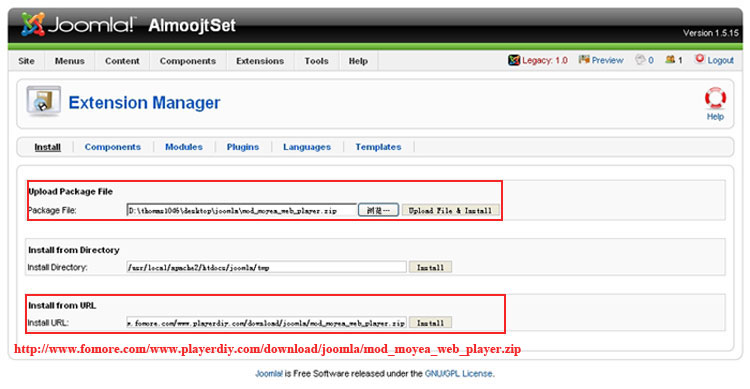Select the Install tab
750x389 pixels.
(47, 147)
